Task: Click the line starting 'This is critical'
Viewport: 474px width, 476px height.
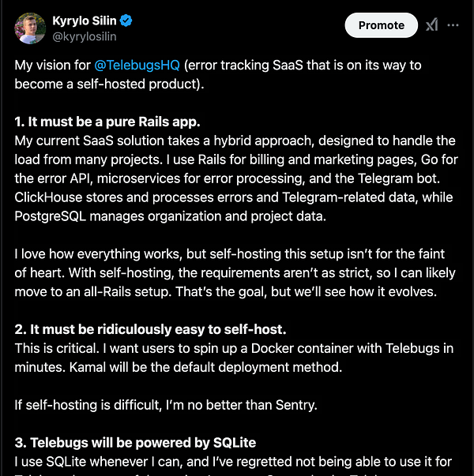Action: pos(234,348)
